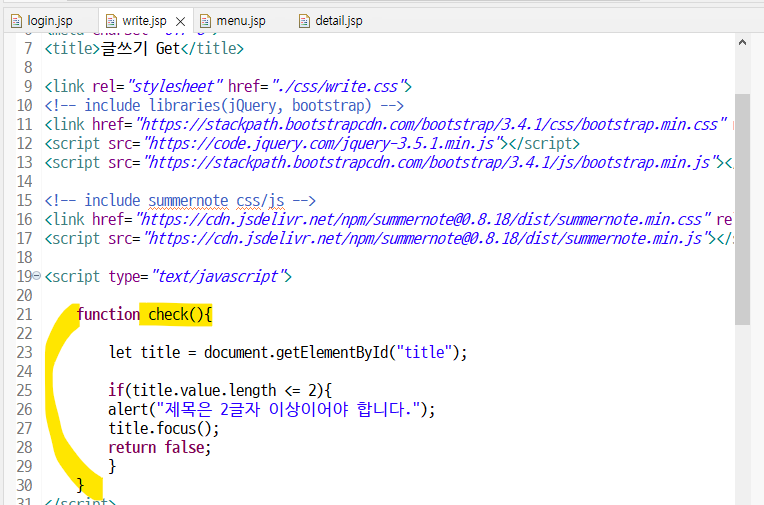The width and height of the screenshot is (764, 505).
Task: Click the menu.jsp file icon
Action: (206, 21)
